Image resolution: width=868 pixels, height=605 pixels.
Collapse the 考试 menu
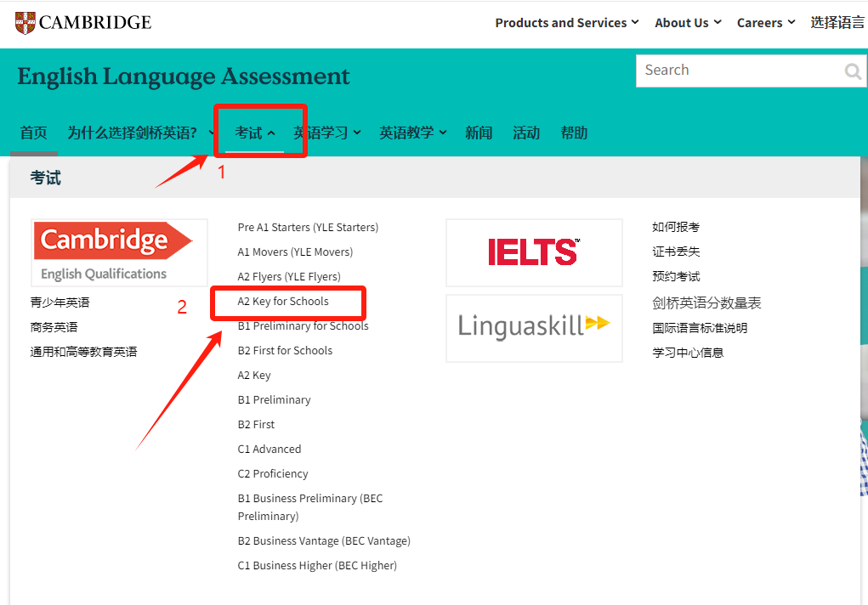click(x=255, y=133)
